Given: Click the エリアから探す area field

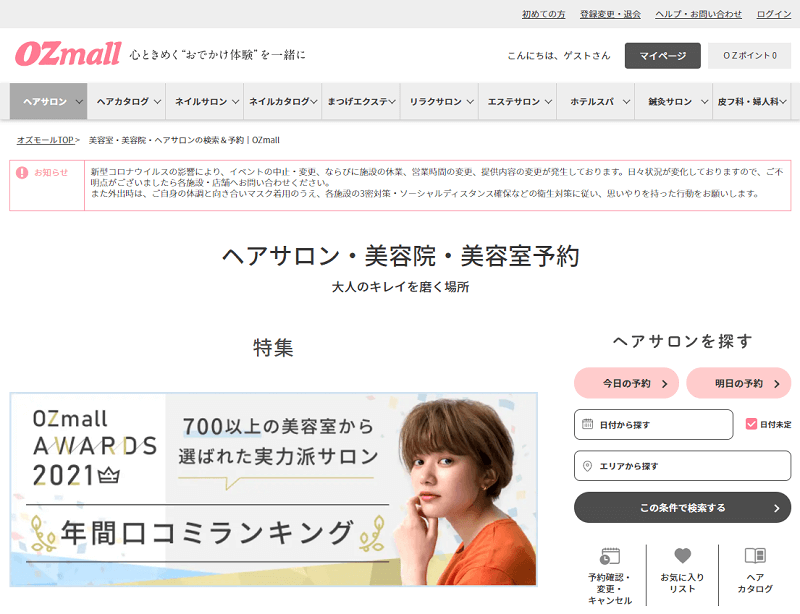Looking at the screenshot, I should pyautogui.click(x=683, y=466).
